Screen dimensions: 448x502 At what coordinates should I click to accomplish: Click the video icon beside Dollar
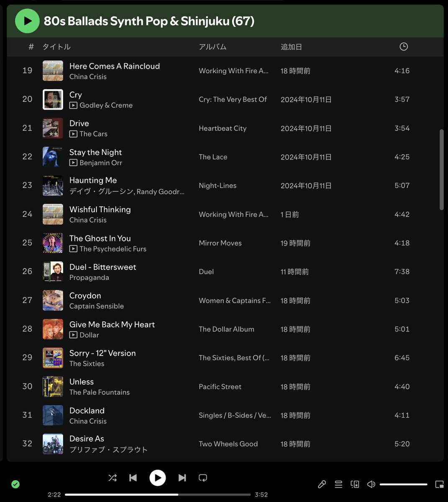(73, 335)
